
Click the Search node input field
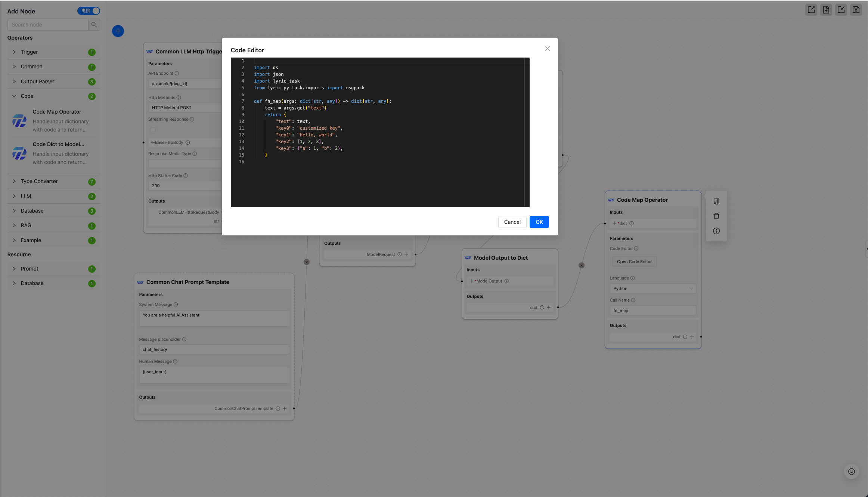coord(48,25)
